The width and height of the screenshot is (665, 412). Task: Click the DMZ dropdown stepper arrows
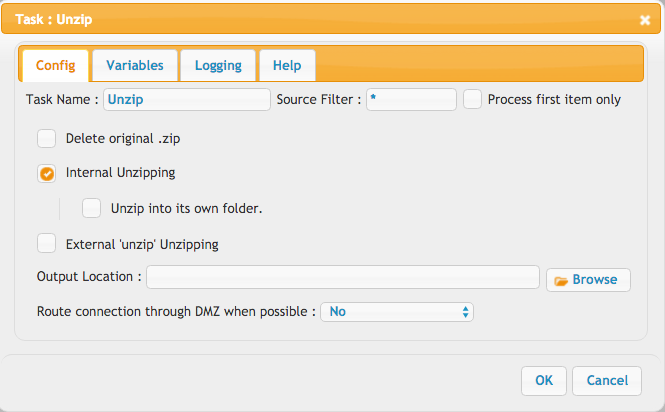coord(465,312)
